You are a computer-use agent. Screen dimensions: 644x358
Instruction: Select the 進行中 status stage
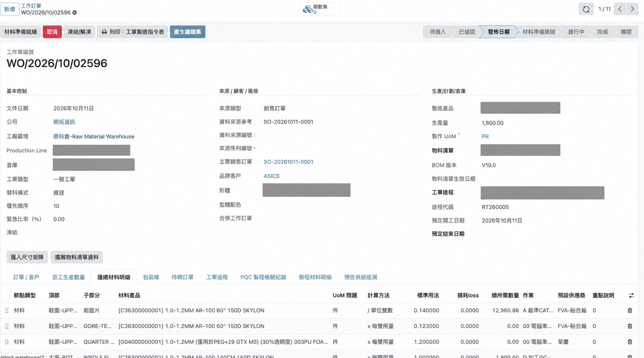(576, 32)
